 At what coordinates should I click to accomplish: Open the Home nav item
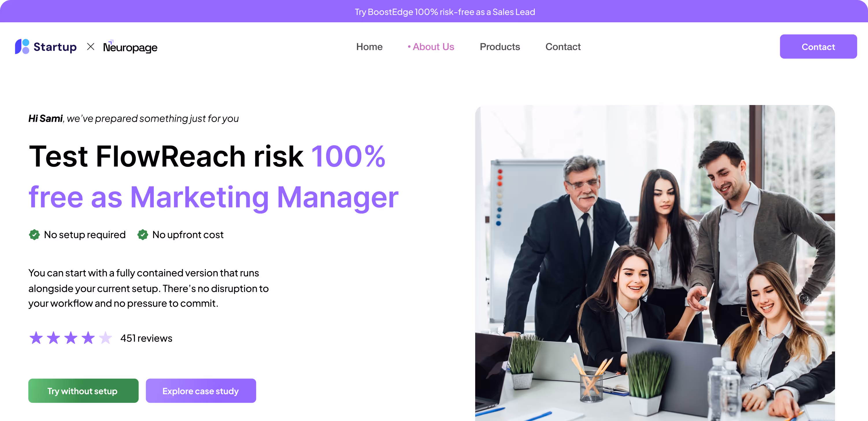pyautogui.click(x=369, y=47)
